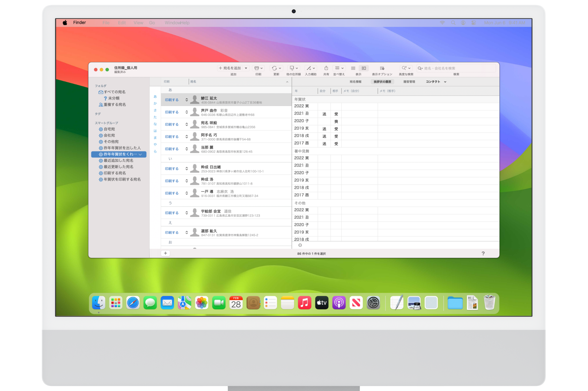Open the 他の住所録 import icon menu
Image resolution: width=588 pixels, height=391 pixels.
pyautogui.click(x=293, y=68)
